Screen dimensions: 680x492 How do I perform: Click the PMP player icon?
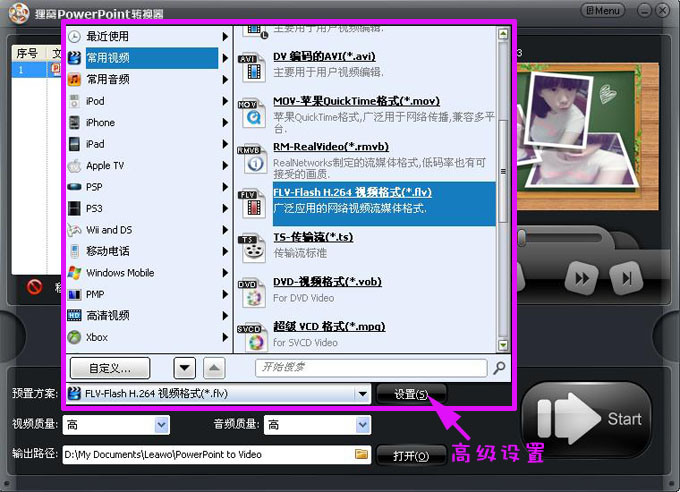click(x=75, y=295)
